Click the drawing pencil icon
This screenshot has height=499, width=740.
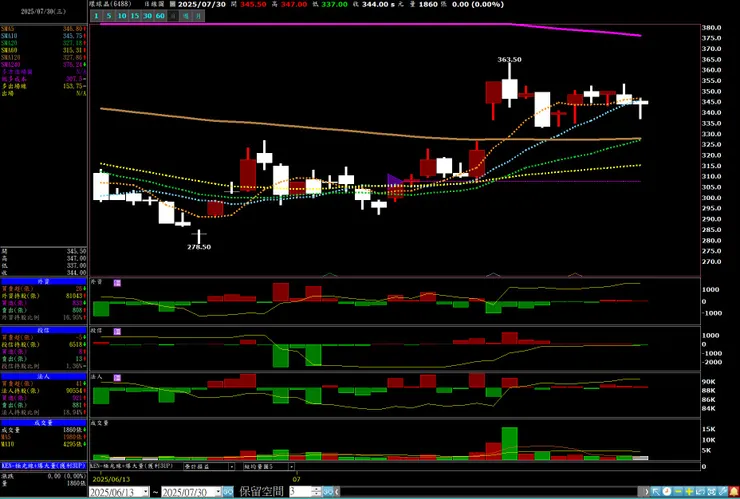point(723,491)
